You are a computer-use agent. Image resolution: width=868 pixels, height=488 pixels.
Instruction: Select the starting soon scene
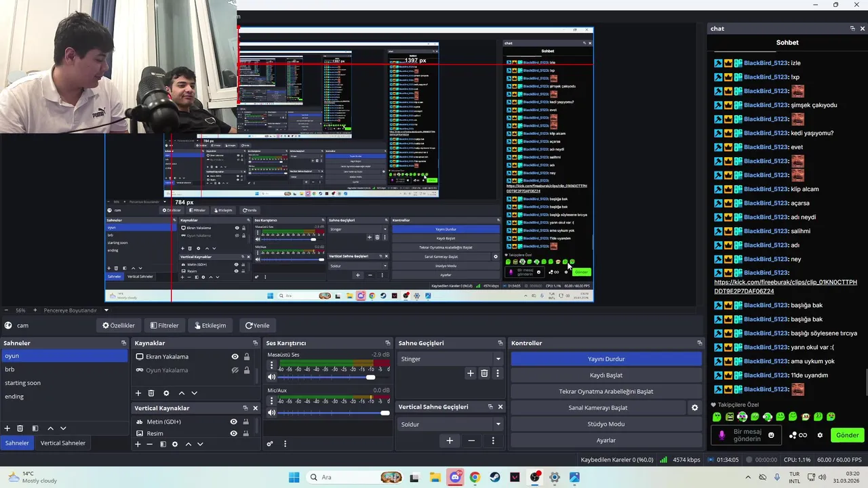(64, 383)
